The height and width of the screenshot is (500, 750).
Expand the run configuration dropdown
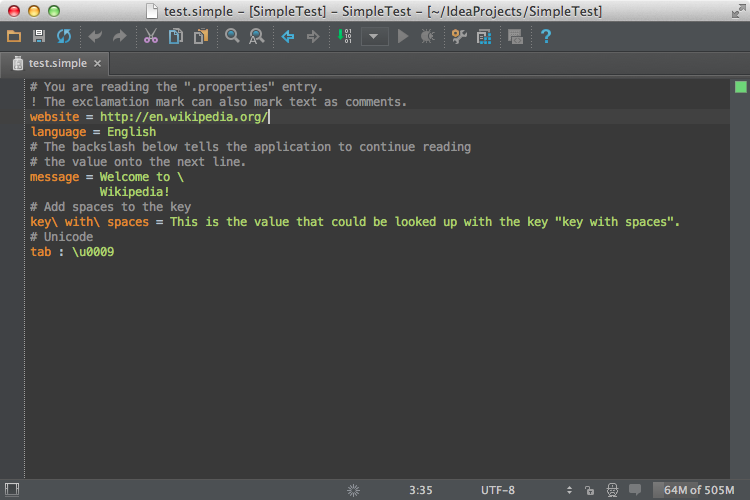375,37
